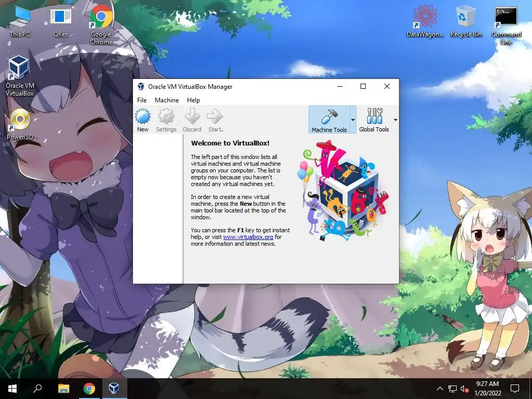Select the Google Chrome desktop shortcut
The width and height of the screenshot is (532, 399).
coord(101,25)
